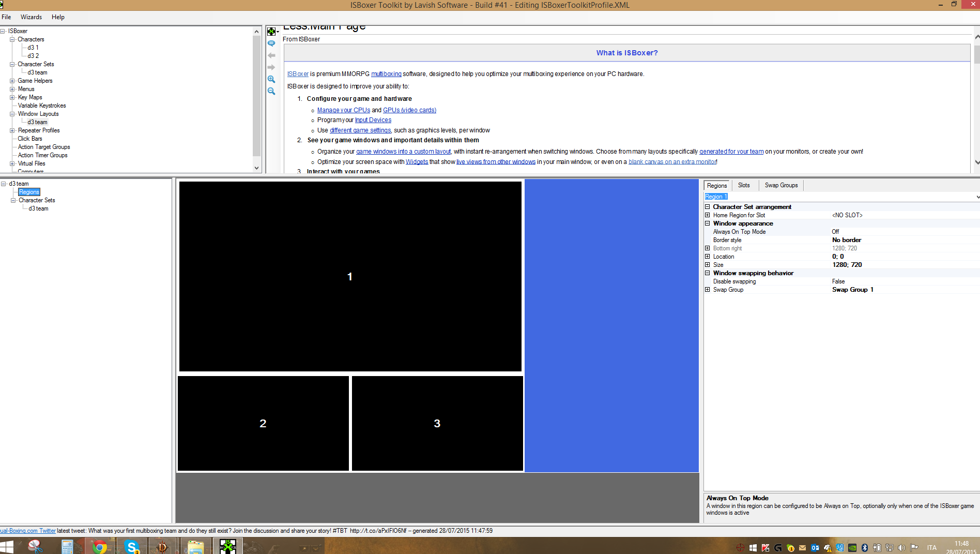Click the red crosshair tray icon
This screenshot has height=554, width=980.
click(x=741, y=548)
